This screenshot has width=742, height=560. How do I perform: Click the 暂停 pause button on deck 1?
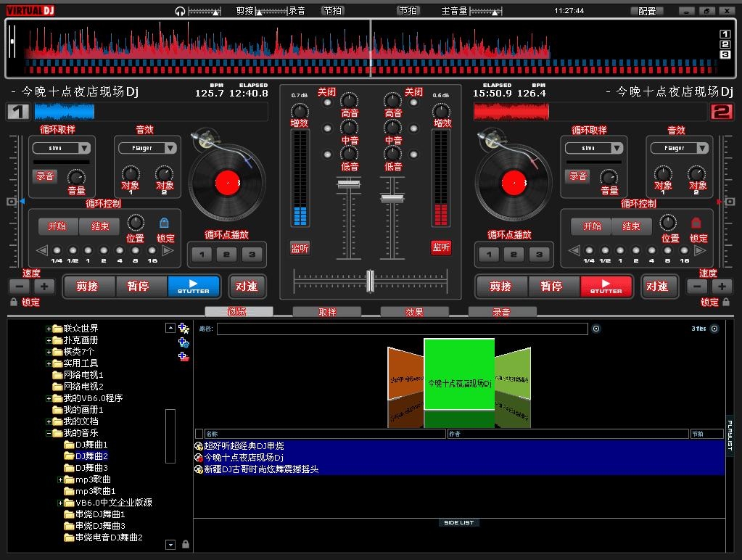click(141, 287)
